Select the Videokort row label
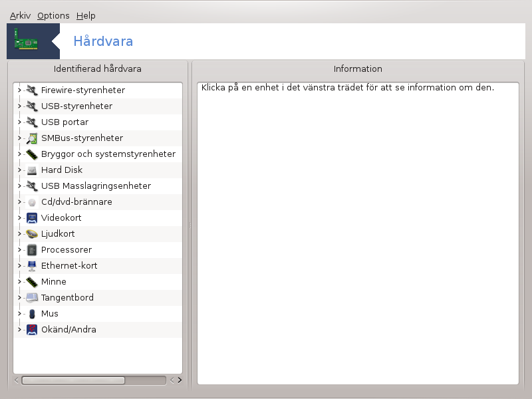 click(61, 218)
